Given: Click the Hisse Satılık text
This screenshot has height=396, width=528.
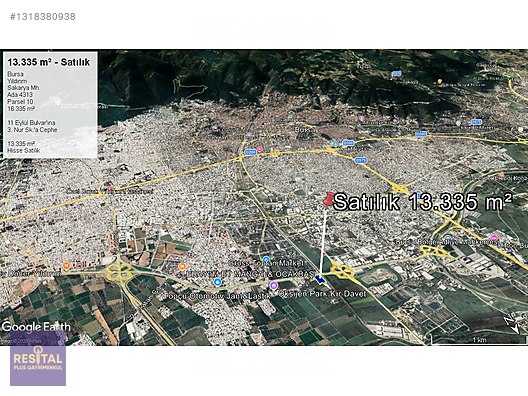Looking at the screenshot, I should [x=24, y=151].
